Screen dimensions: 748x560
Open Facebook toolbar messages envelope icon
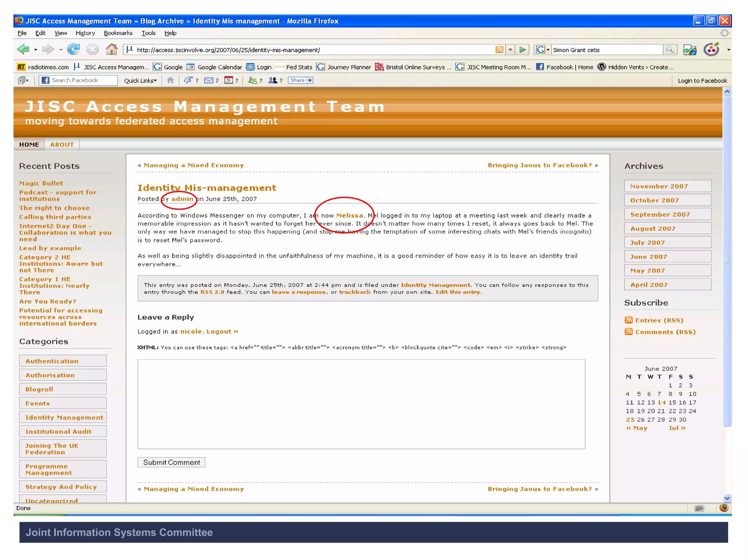tap(209, 80)
